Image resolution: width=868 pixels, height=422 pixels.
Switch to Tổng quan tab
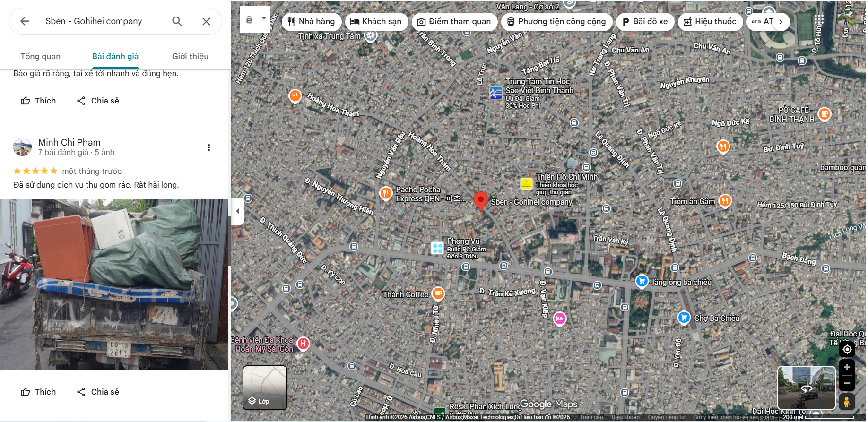pyautogui.click(x=41, y=56)
